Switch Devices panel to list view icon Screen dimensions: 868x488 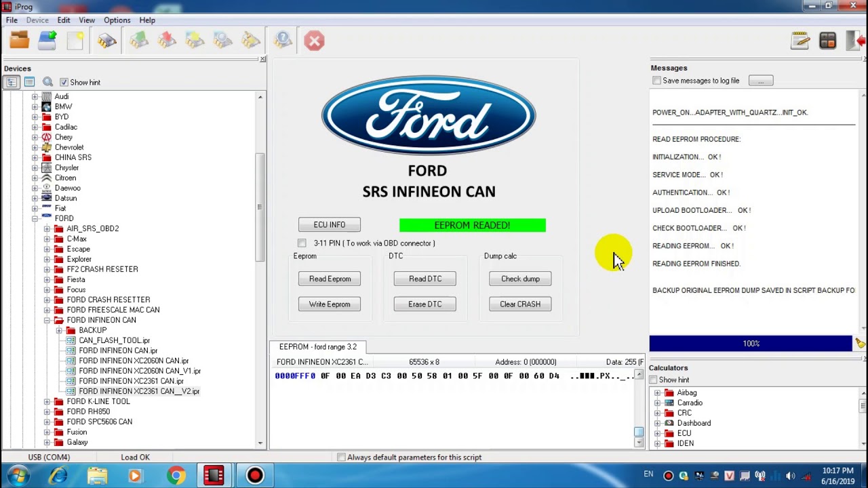pos(29,82)
